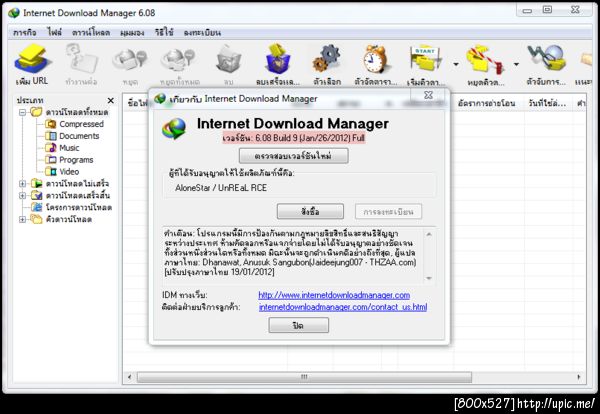This screenshot has height=414, width=600.
Task: Close the categories panel with X
Action: click(x=111, y=101)
